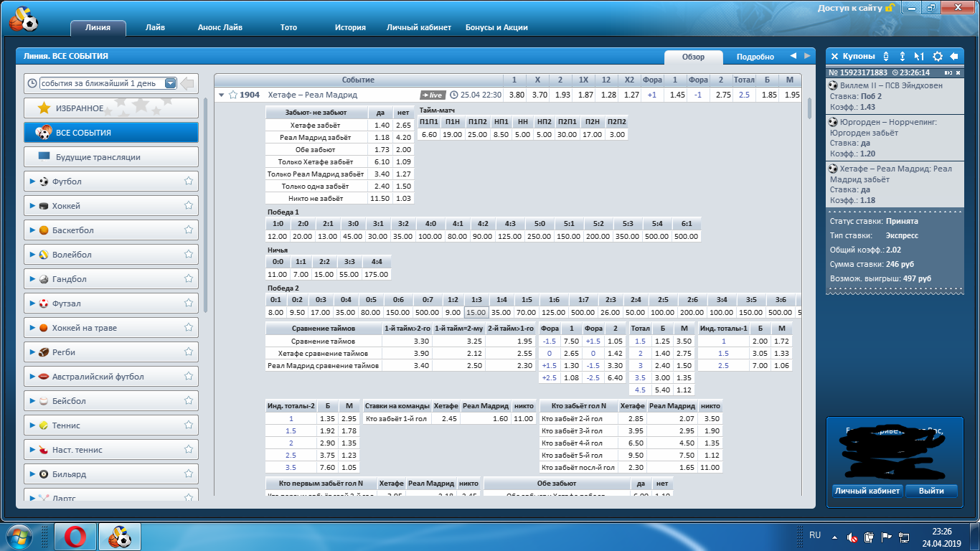This screenshot has height=551, width=980.
Task: Collapse the Хетафе – Реал Мадрид event row
Action: click(x=222, y=95)
